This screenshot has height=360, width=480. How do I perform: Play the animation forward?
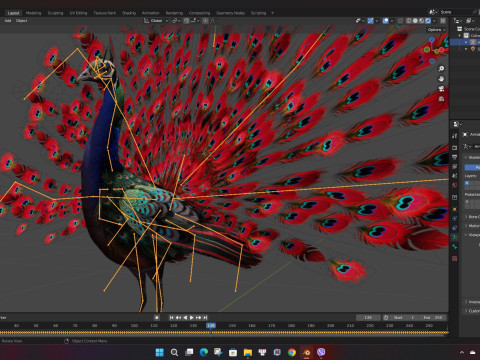pos(192,318)
